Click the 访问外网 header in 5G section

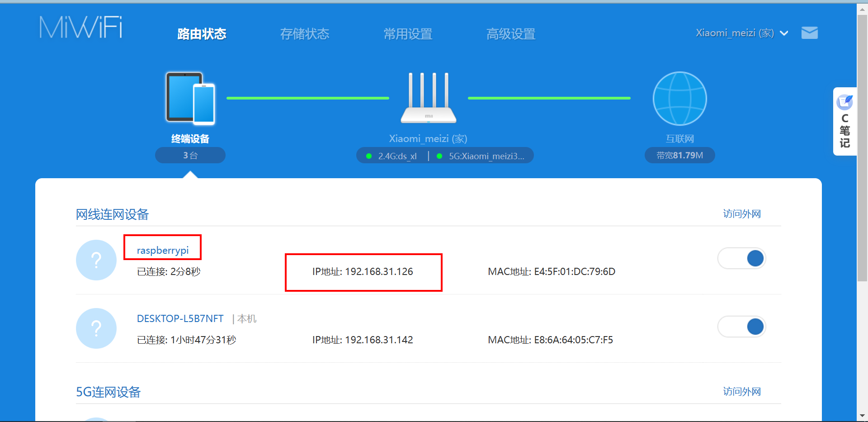742,391
